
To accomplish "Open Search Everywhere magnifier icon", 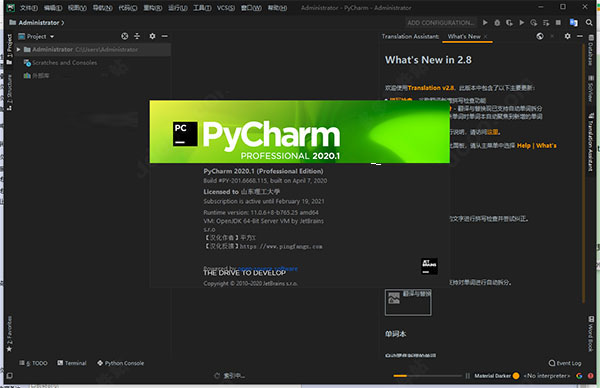I will [x=589, y=23].
